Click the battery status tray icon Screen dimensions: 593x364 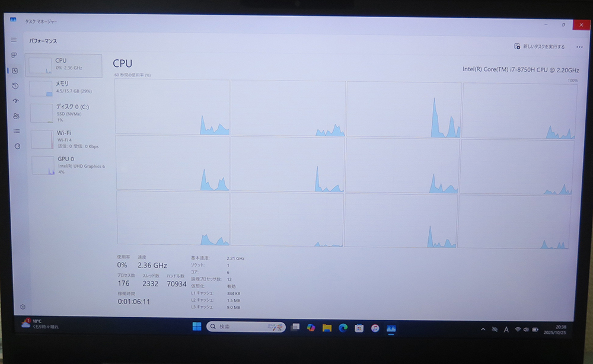[535, 330]
